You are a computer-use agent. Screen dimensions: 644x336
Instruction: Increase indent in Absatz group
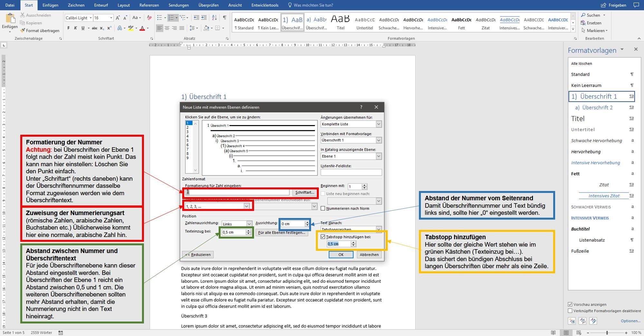204,18
